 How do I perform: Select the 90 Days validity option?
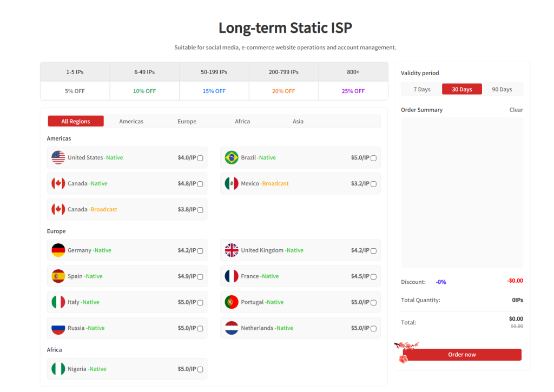coord(502,89)
